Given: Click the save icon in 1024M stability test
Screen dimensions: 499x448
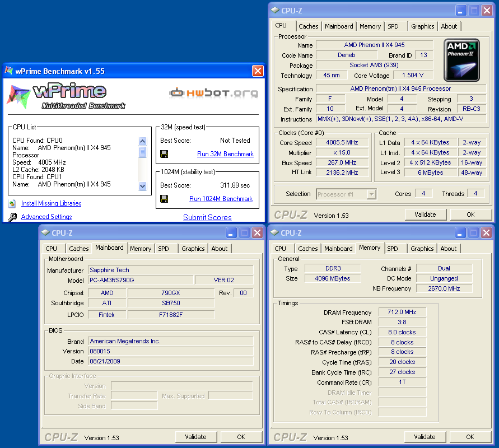Looking at the screenshot, I should [164, 199].
